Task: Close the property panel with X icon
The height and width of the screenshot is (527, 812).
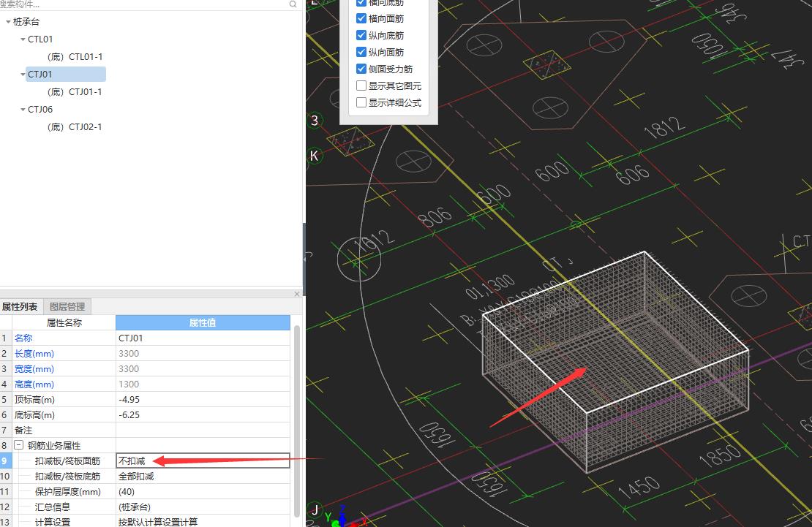Action: [297, 294]
